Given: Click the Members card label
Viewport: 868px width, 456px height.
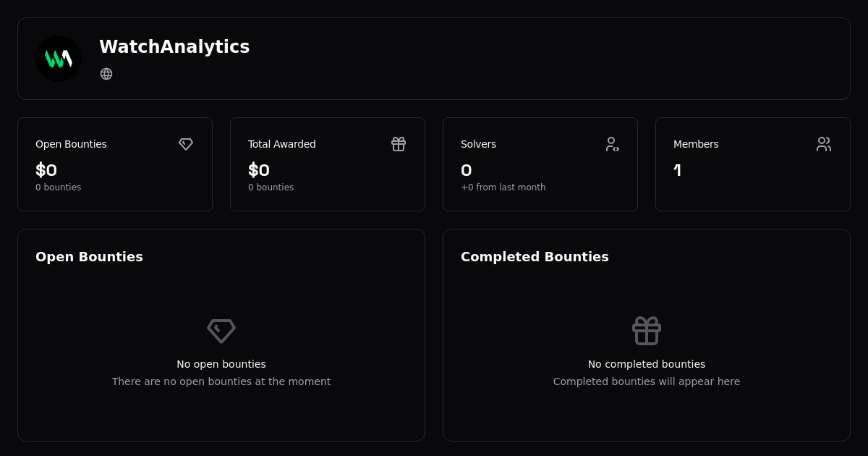Looking at the screenshot, I should click(x=696, y=144).
